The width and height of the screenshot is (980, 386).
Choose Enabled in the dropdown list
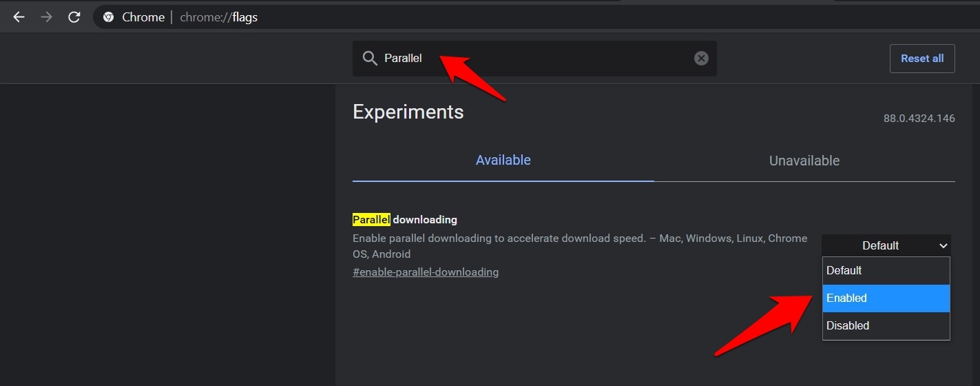click(886, 298)
